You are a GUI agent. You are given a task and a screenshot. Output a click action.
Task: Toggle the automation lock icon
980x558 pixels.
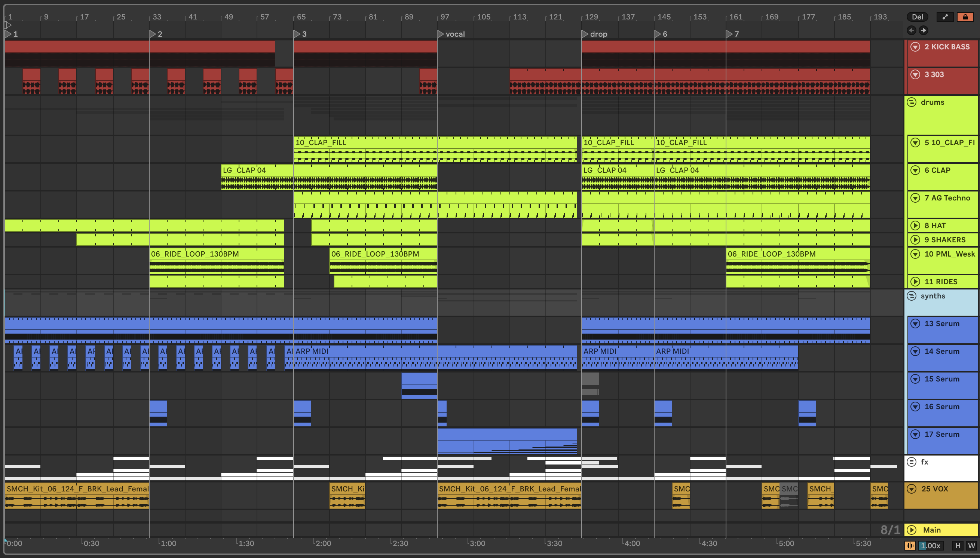click(x=965, y=17)
